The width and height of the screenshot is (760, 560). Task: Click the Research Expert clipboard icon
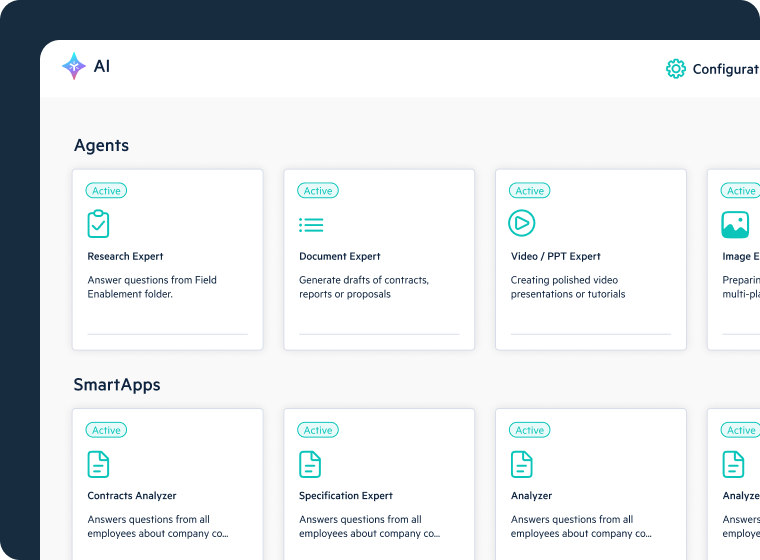(x=98, y=224)
